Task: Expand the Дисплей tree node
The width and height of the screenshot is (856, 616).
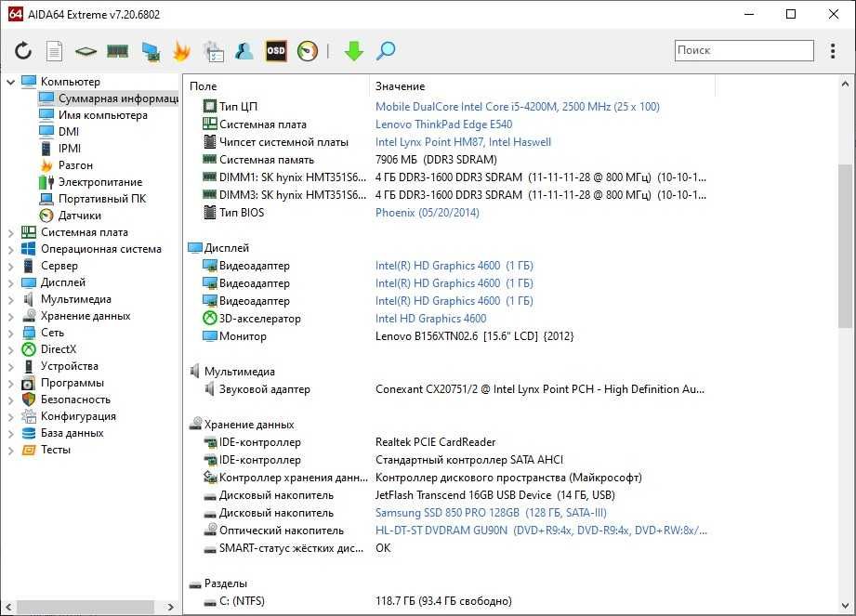Action: pos(11,283)
